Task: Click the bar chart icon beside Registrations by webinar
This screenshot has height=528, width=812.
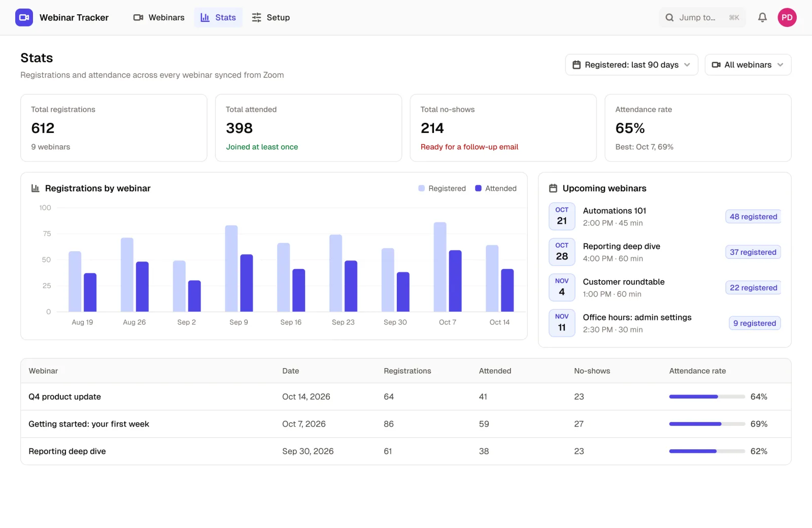Action: point(36,188)
